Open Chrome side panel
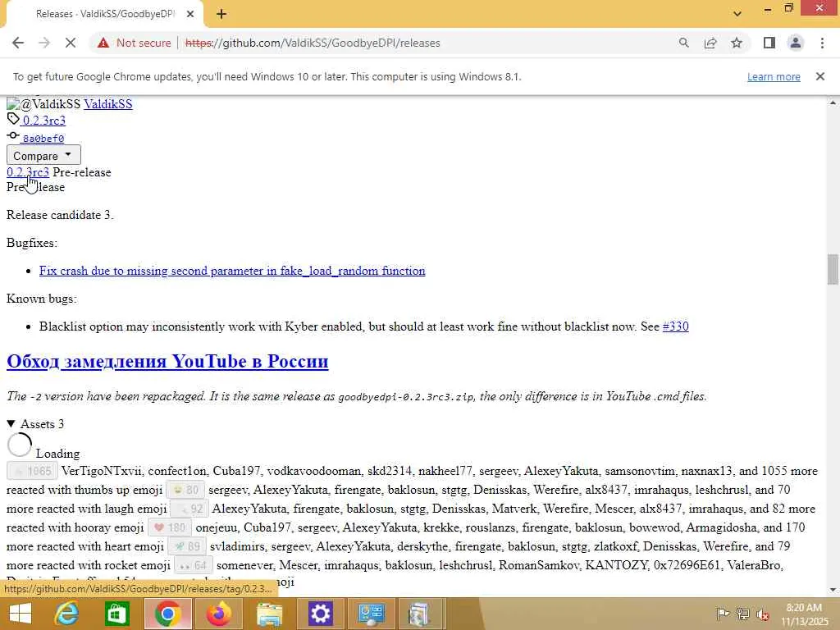840x630 pixels. (x=769, y=43)
